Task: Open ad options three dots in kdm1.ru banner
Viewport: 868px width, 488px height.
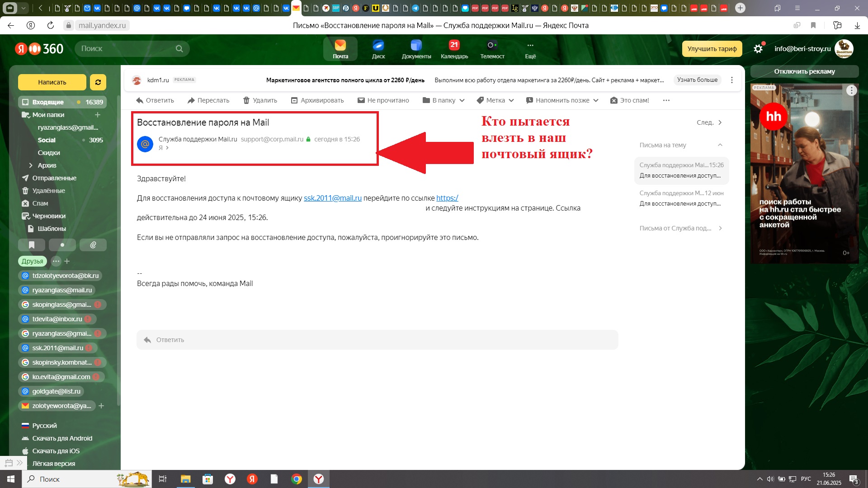Action: [x=732, y=80]
